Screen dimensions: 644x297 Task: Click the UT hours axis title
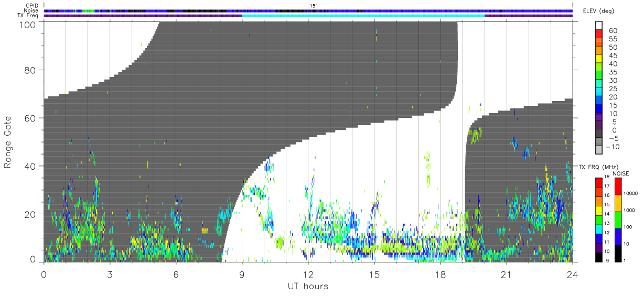[x=308, y=286]
